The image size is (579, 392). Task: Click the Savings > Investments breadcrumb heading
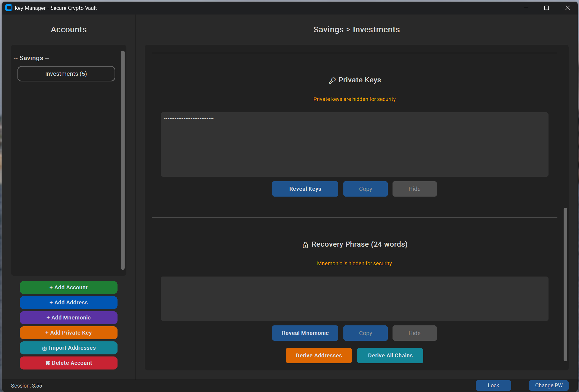[x=357, y=30]
